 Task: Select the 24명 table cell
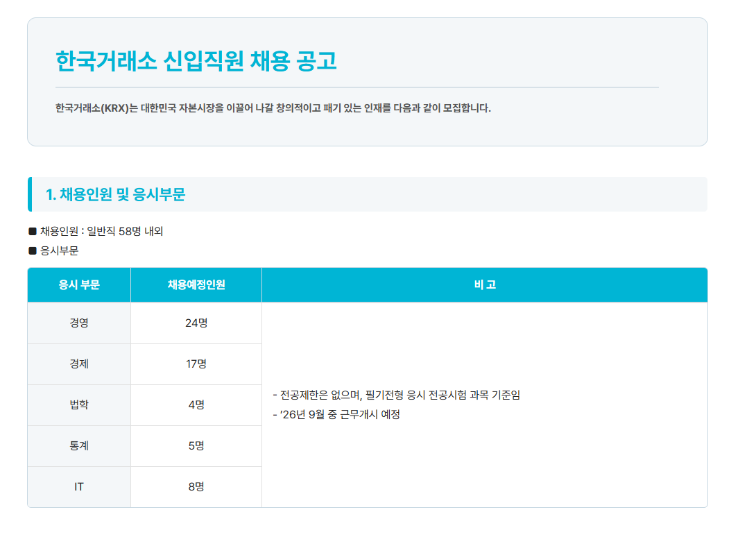pyautogui.click(x=196, y=323)
